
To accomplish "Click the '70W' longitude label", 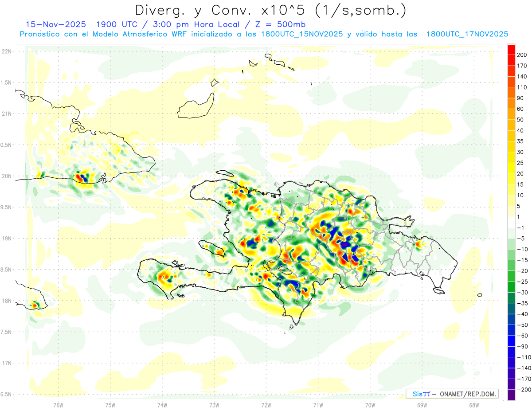I will (x=370, y=405).
